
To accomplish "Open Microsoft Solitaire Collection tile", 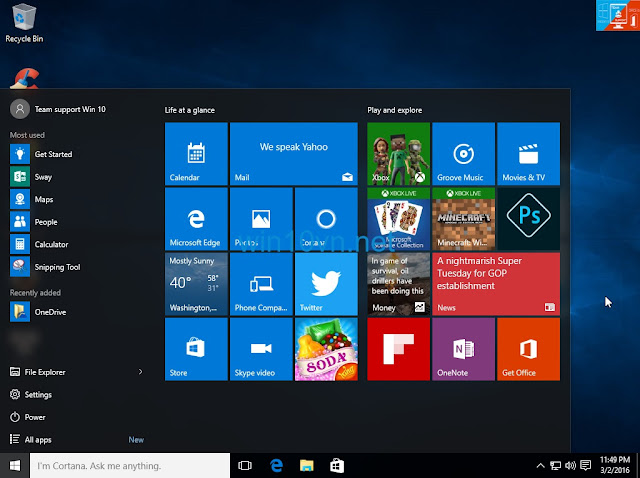I will tap(398, 219).
